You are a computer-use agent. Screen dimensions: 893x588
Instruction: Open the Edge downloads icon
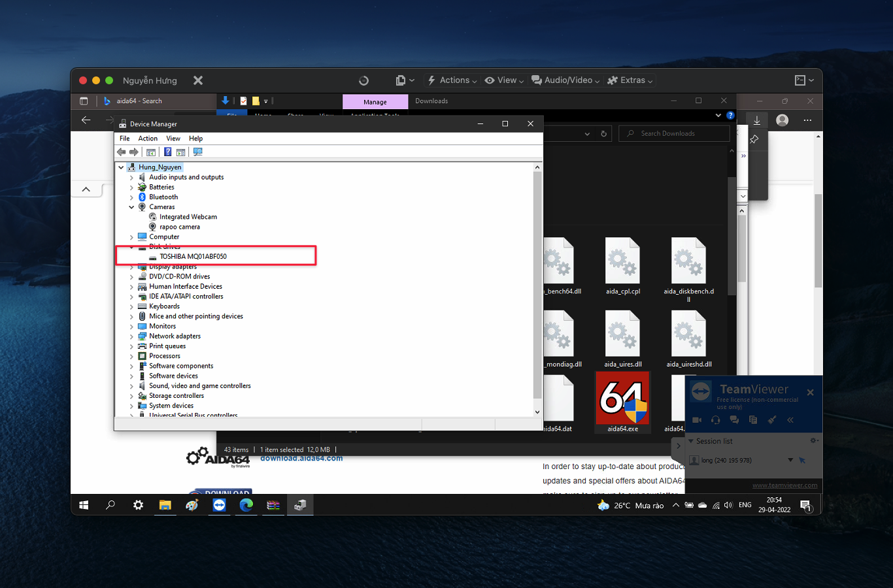click(756, 120)
